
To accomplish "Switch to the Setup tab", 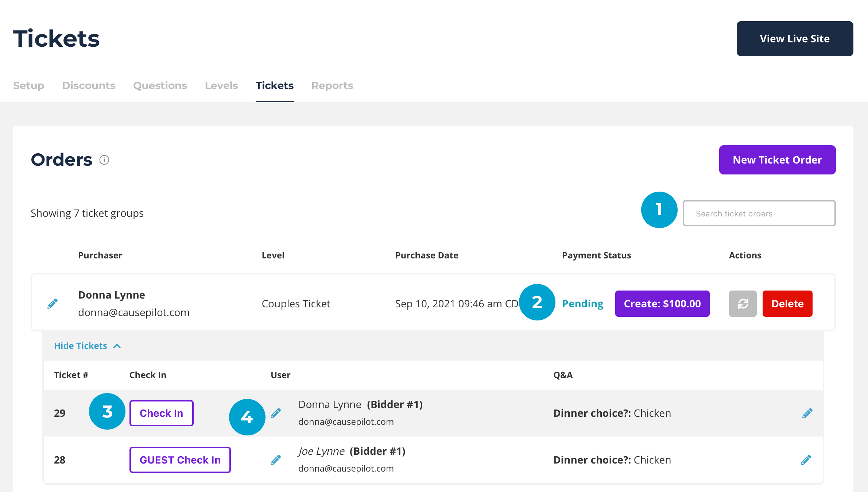I will click(29, 85).
